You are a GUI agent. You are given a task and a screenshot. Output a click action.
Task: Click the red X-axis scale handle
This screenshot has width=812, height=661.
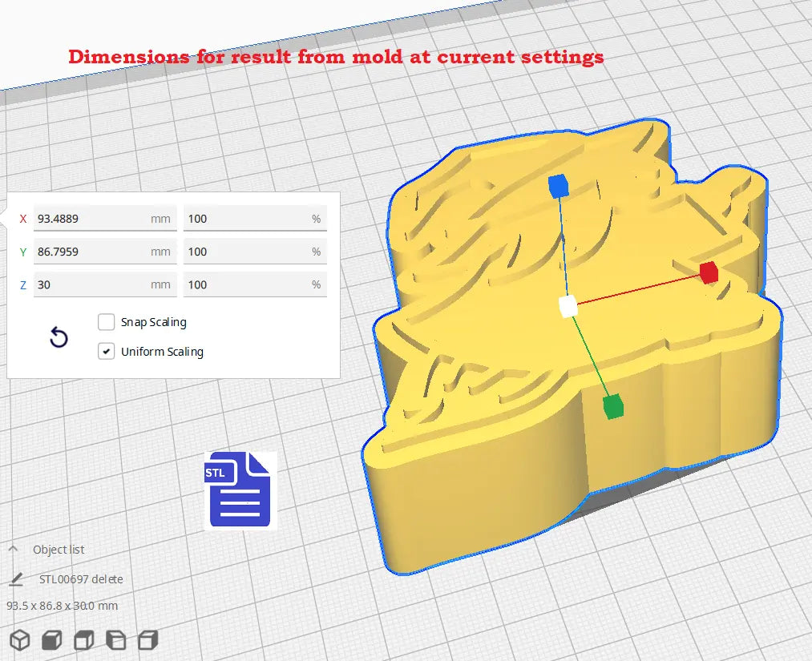708,272
